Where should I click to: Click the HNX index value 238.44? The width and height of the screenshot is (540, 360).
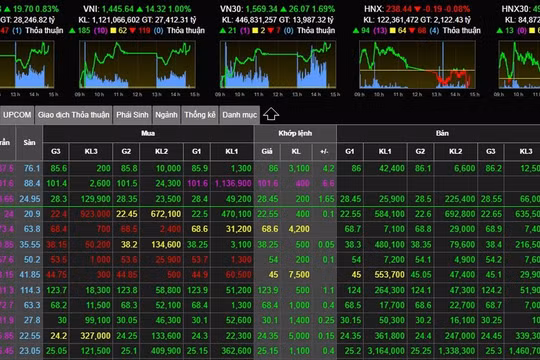point(398,9)
